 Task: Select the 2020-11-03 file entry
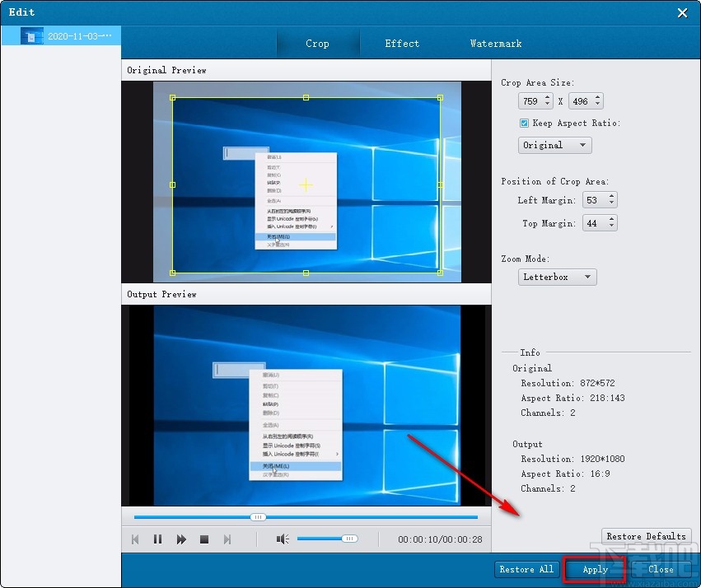click(61, 35)
